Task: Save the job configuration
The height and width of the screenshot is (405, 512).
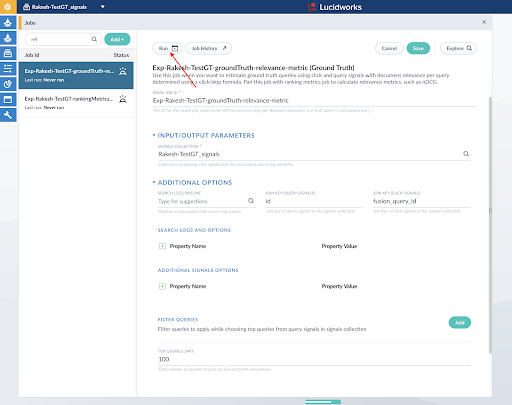Action: pyautogui.click(x=418, y=48)
